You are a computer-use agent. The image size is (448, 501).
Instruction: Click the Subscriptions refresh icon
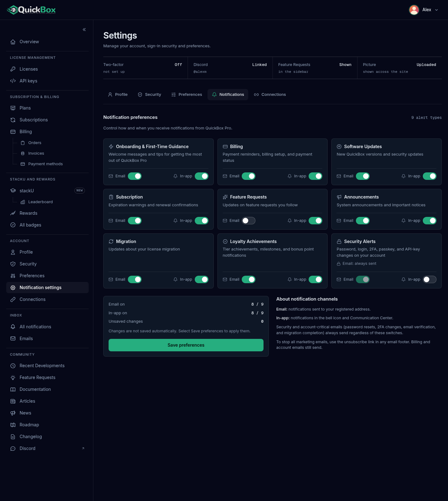pos(13,120)
